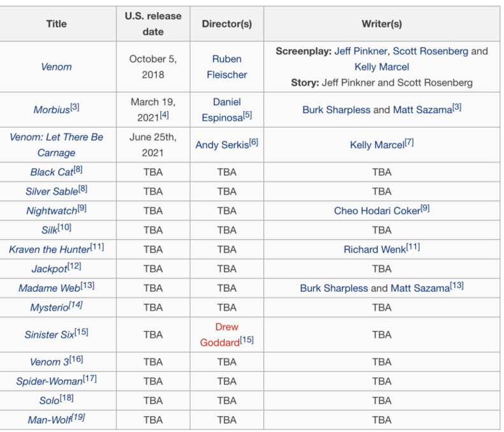The image size is (504, 432).
Task: Open the Venom 3 link
Action: [x=50, y=362]
